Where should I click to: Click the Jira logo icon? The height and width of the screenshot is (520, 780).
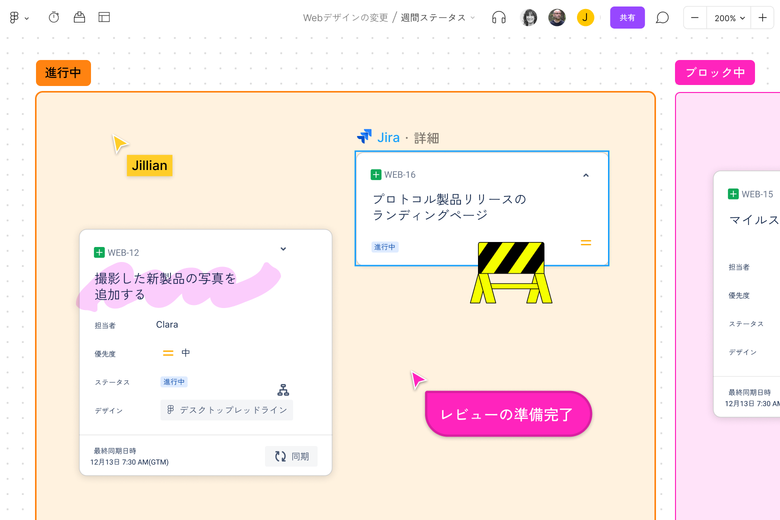365,136
